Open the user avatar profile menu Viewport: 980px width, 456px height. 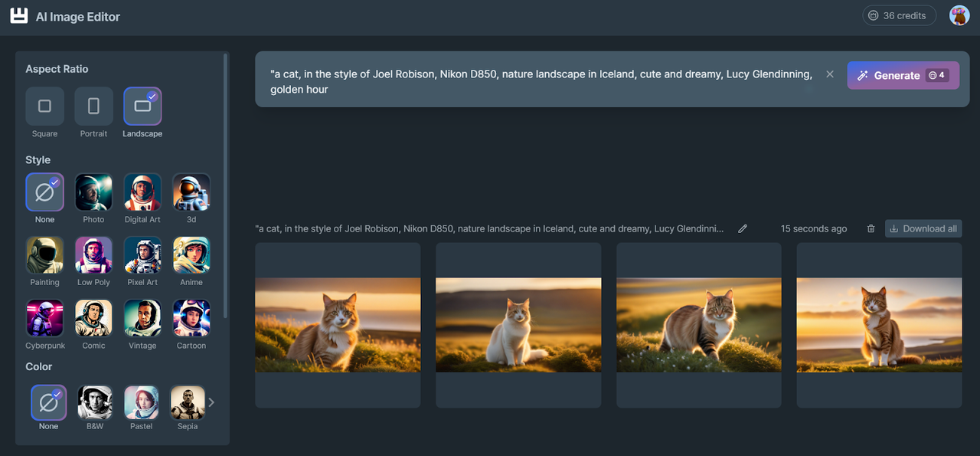[959, 15]
